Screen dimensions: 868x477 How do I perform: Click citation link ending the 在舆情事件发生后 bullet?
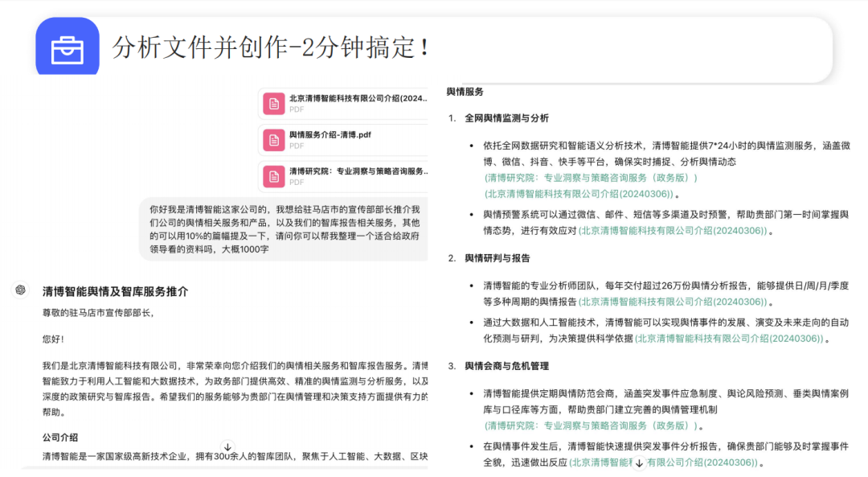tap(707, 462)
